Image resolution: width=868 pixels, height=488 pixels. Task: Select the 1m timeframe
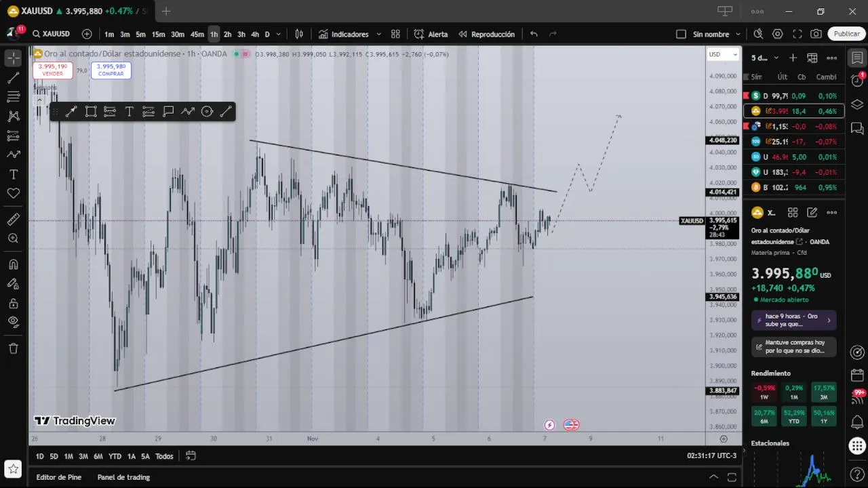pos(109,34)
